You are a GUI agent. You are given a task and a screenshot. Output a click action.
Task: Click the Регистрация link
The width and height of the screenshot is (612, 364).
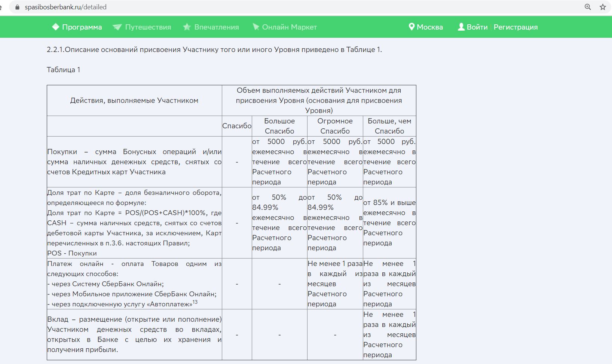point(515,27)
